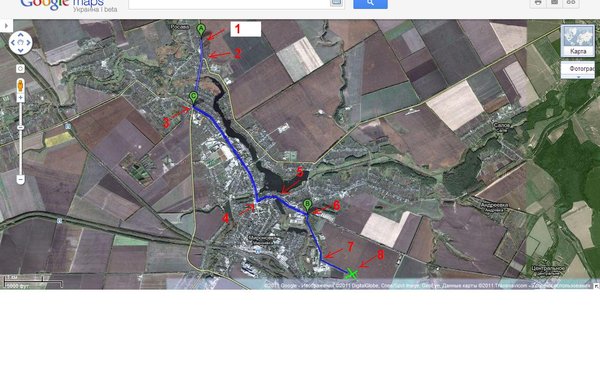Click the link icon in top toolbar
This screenshot has width=600, height=375.
click(x=571, y=3)
